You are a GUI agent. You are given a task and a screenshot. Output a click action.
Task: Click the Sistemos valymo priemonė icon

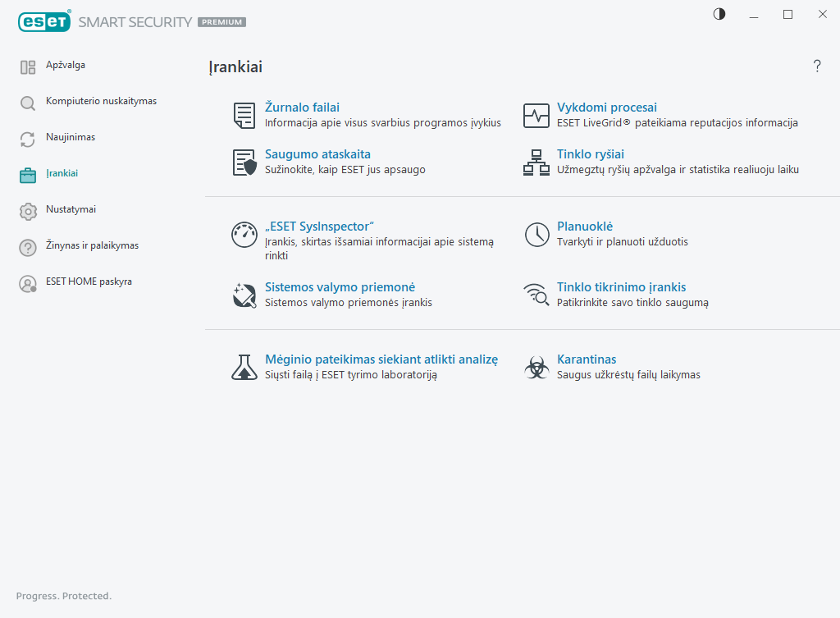[x=244, y=295]
